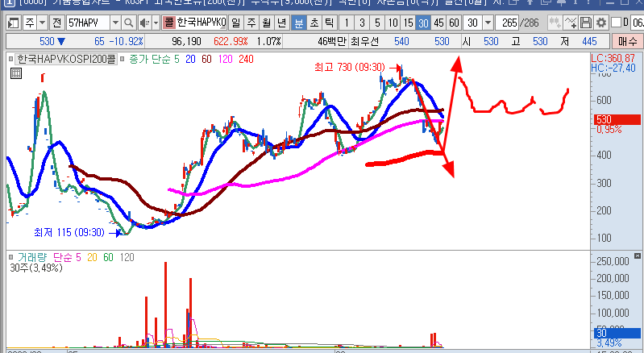644x353 pixels.
Task: Open the data table grid icon
Action: point(16,73)
